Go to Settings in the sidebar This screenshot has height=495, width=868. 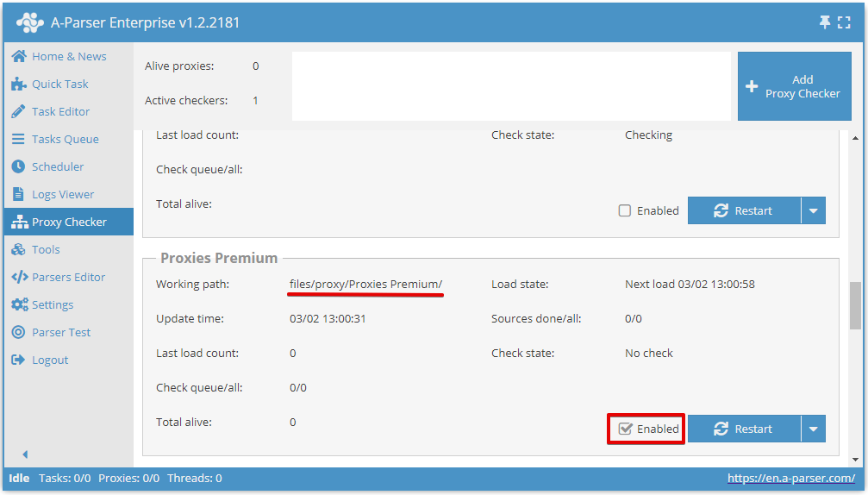[52, 304]
